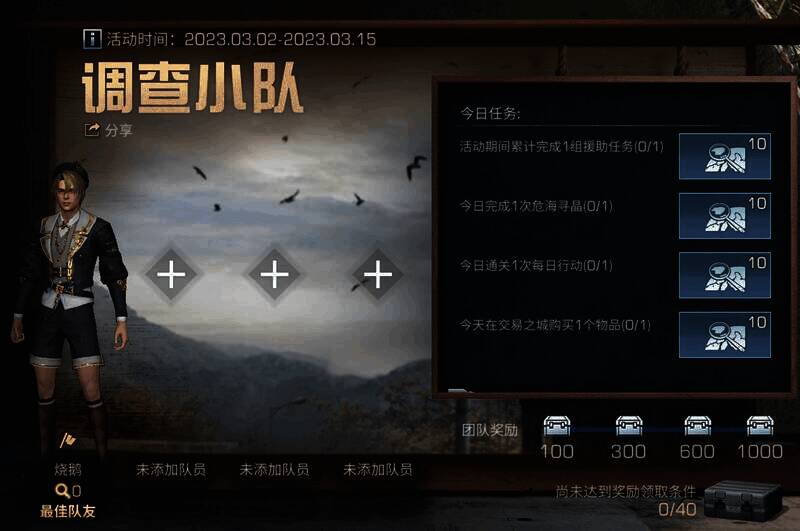Screen dimensions: 800x531
Task: Open the 分享 share icon
Action: point(92,130)
